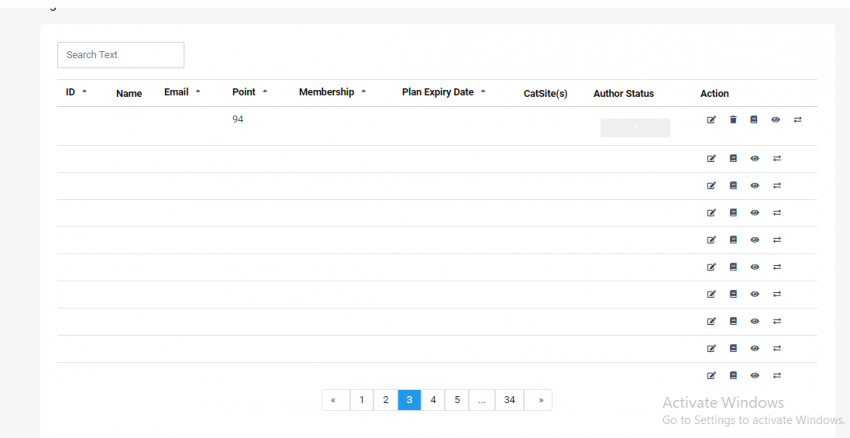This screenshot has width=850, height=438.
Task: Click the swap arrows icon in first row
Action: (797, 120)
